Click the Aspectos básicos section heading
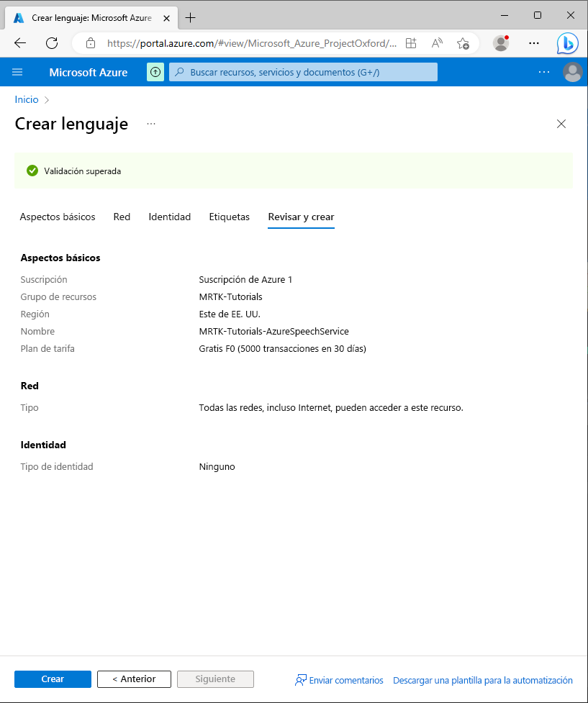Viewport: 588px width, 703px height. [60, 258]
